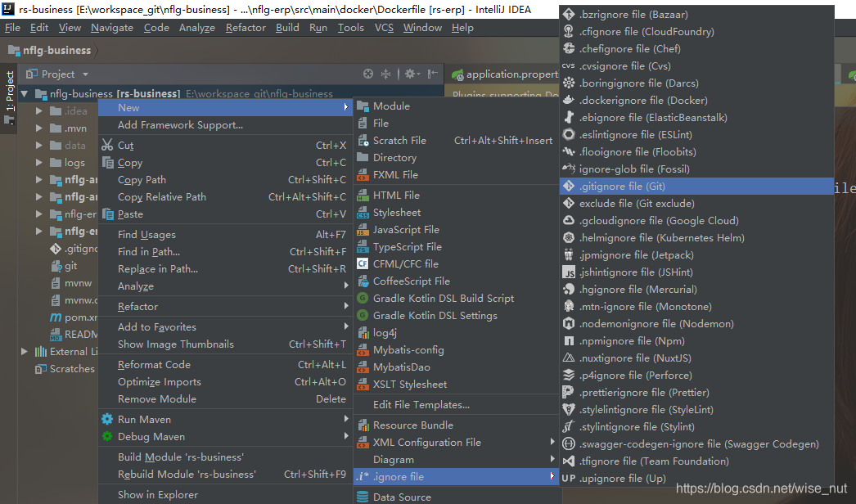Screen dimensions: 856x504
Task: Open the Diagram submenu
Action: point(457,460)
